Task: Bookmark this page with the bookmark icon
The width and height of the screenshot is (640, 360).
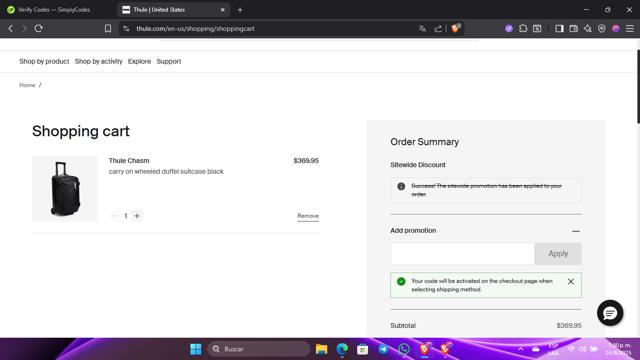Action: coord(108,29)
